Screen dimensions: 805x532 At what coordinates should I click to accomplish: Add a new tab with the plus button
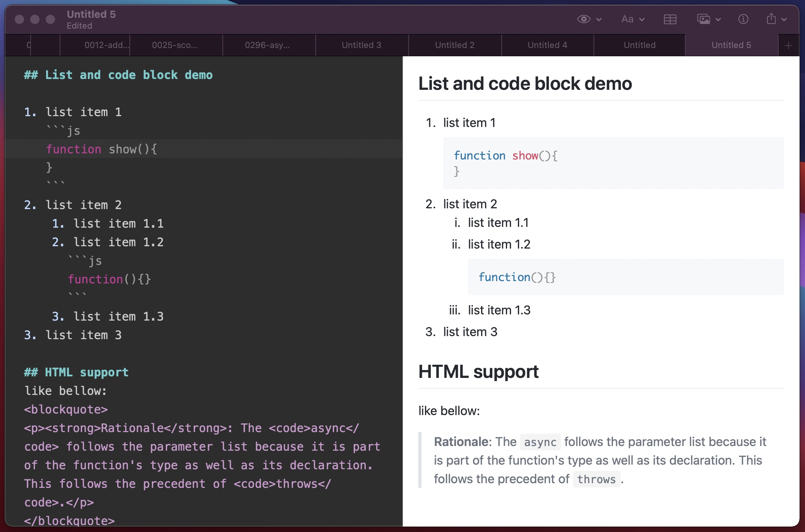[788, 45]
